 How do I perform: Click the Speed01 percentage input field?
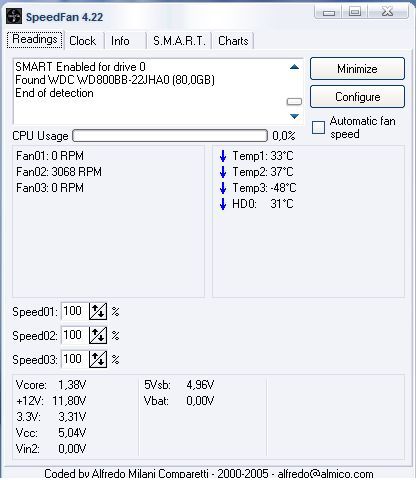(x=75, y=311)
